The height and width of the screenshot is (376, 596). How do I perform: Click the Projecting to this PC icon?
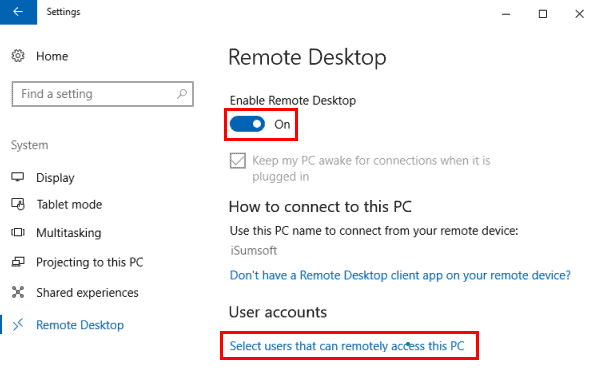coord(18,262)
